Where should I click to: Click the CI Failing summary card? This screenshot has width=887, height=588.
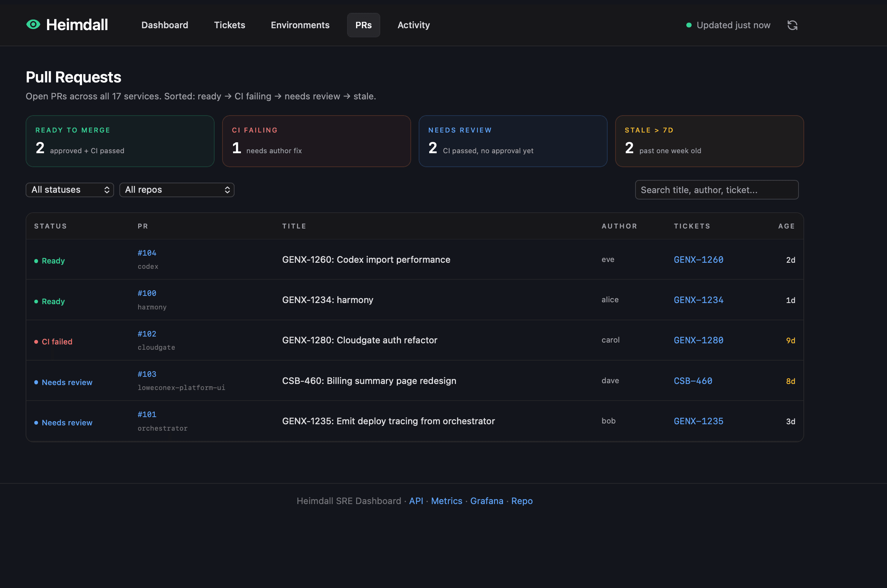tap(316, 141)
